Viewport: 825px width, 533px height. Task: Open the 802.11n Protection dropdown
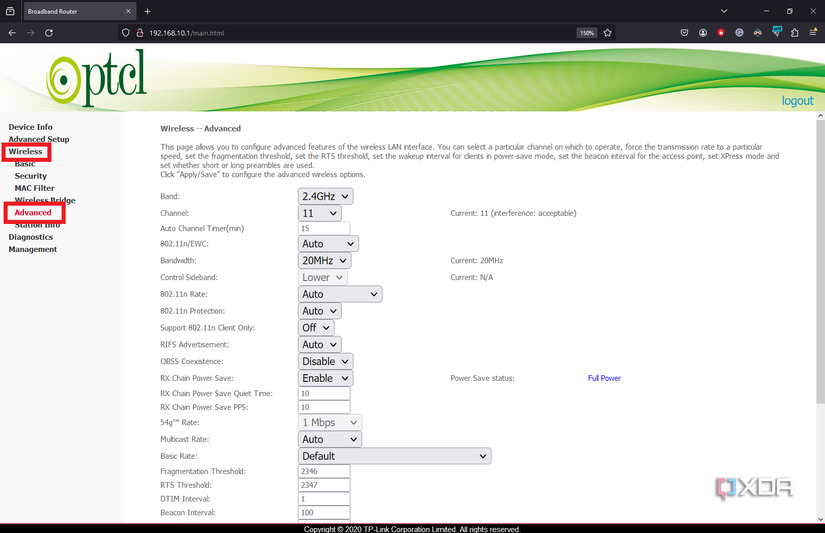319,311
